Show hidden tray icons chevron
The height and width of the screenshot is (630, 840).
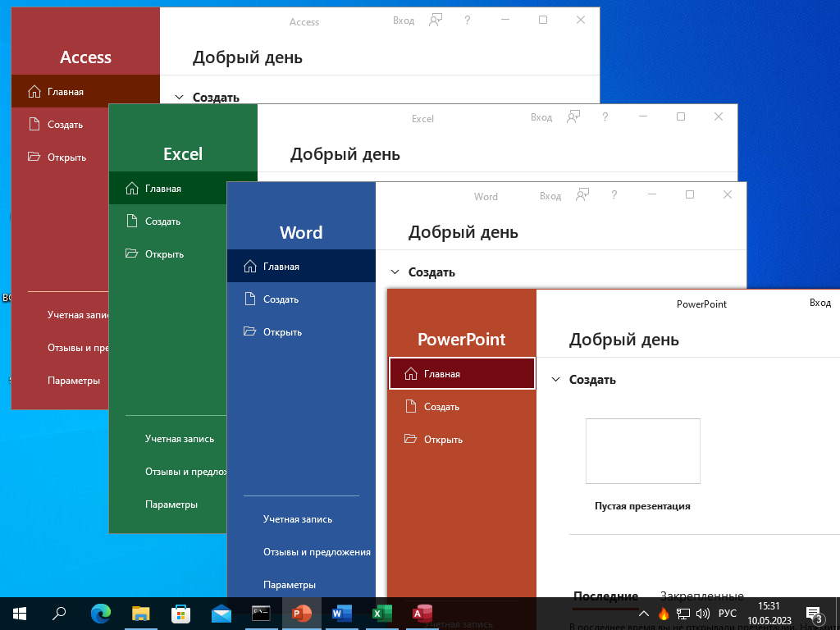(644, 614)
